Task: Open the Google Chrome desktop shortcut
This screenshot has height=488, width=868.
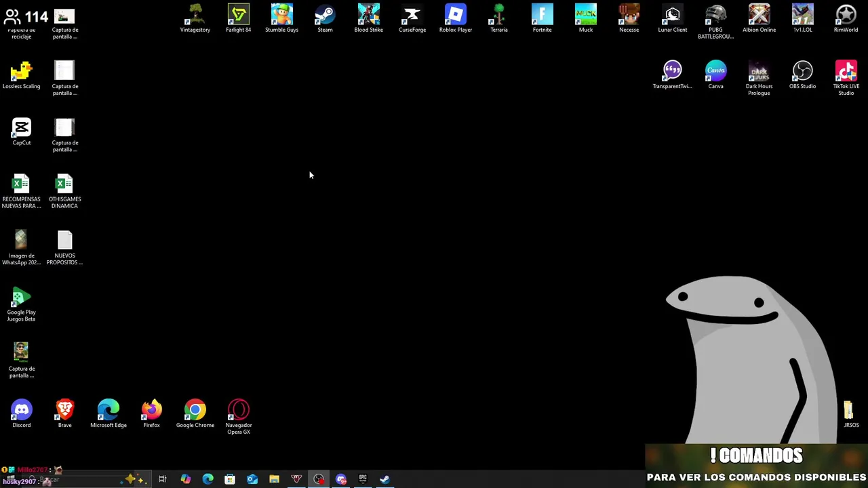Action: tap(195, 414)
